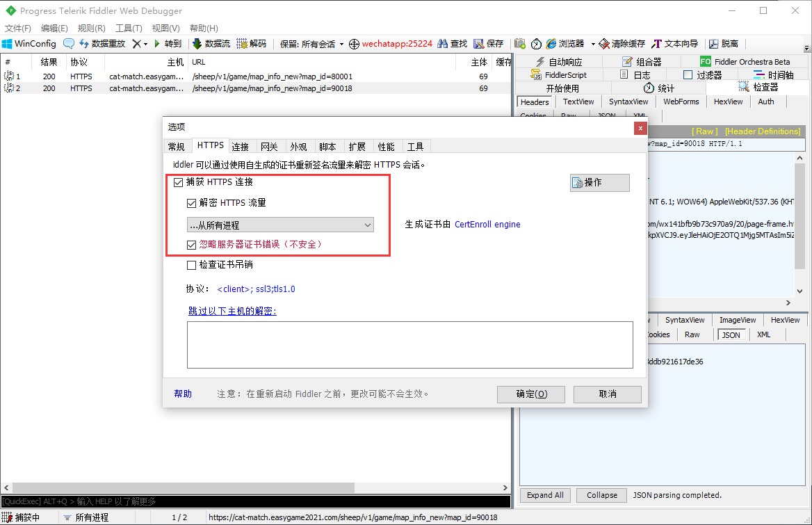This screenshot has width=812, height=525.
Task: Click the 取消 cancel button
Action: click(608, 394)
